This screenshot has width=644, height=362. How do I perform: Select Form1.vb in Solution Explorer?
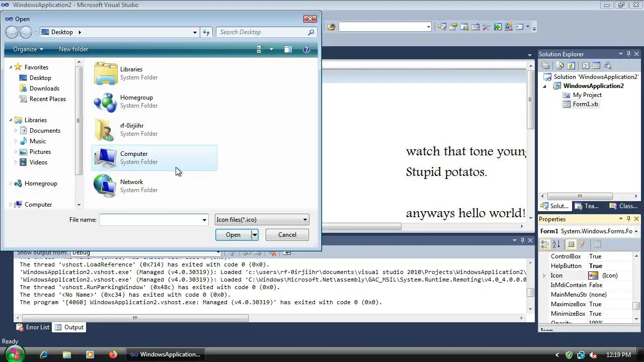(x=581, y=104)
